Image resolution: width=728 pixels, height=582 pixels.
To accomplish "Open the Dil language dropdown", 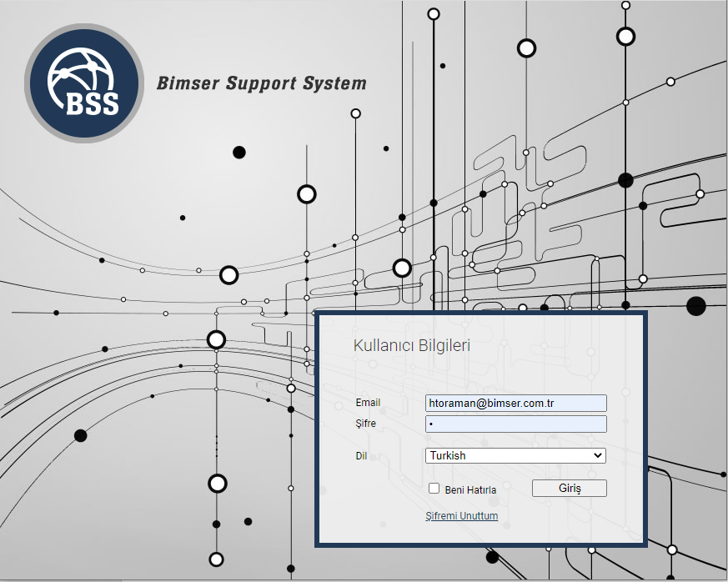I will [x=515, y=456].
